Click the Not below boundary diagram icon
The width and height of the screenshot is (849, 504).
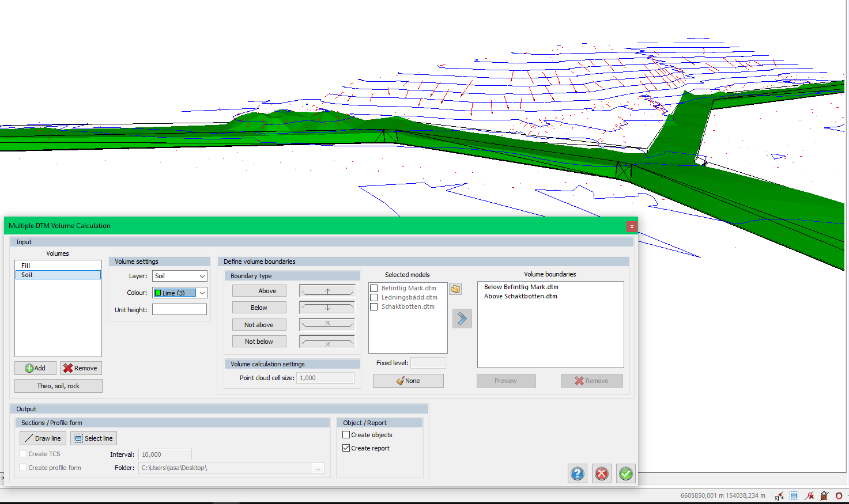click(327, 342)
